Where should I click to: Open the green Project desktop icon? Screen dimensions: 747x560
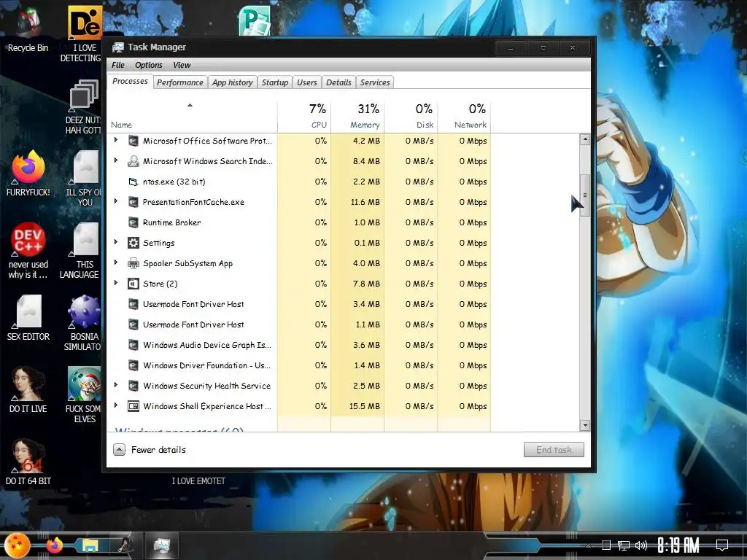(255, 20)
